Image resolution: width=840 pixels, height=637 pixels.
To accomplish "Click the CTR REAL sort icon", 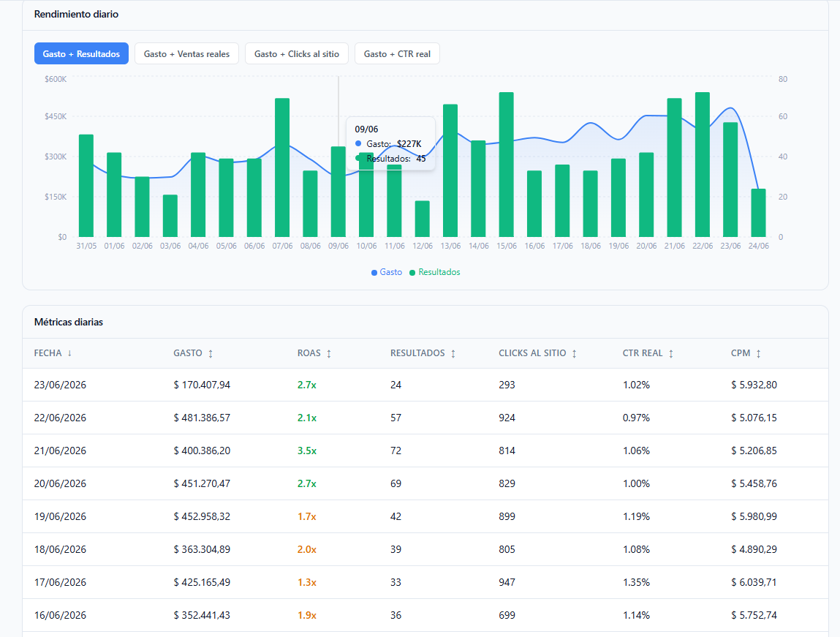I will pos(670,353).
